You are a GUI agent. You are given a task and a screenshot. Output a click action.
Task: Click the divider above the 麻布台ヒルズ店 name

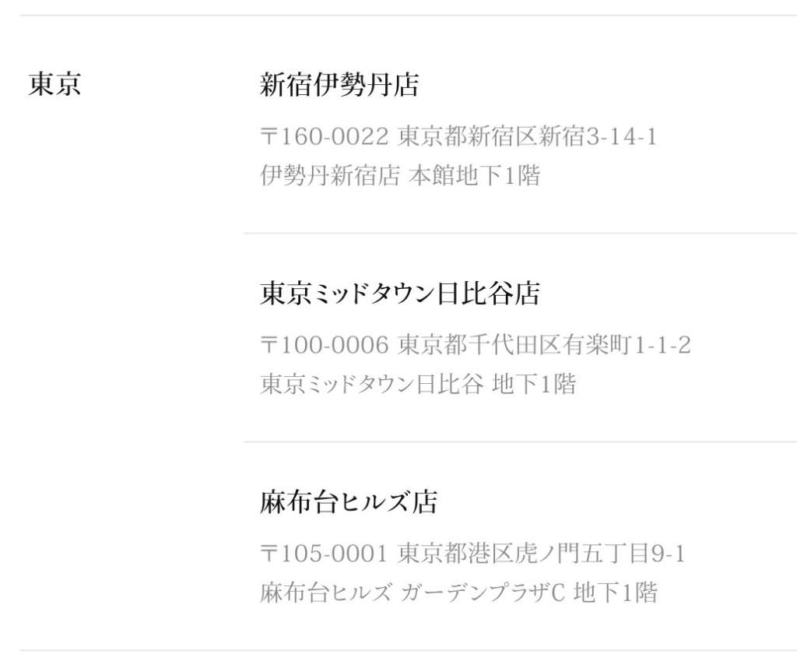[520, 442]
